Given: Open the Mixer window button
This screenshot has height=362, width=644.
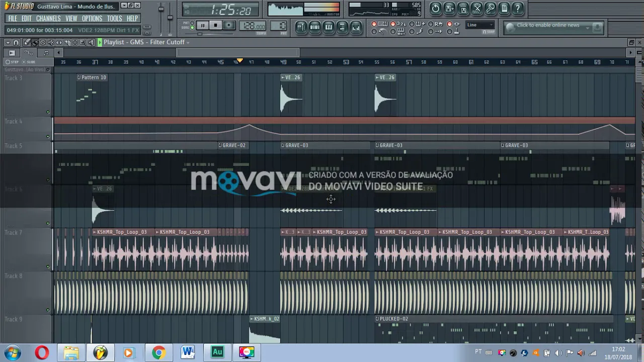Looking at the screenshot, I should [x=356, y=27].
